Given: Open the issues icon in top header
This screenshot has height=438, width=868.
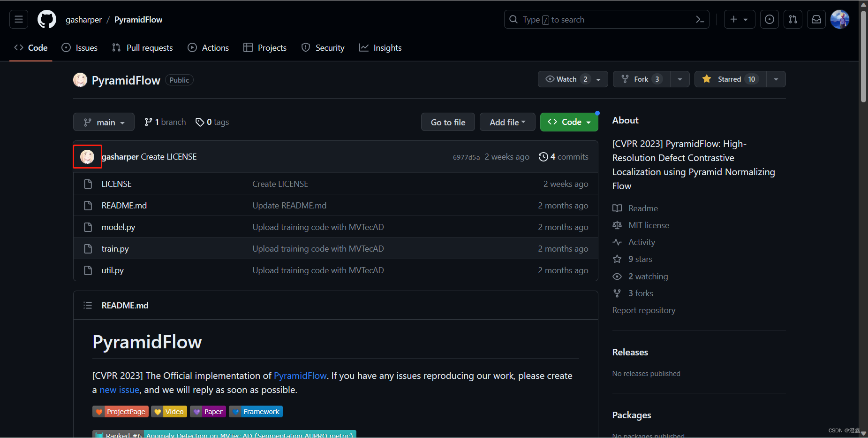Looking at the screenshot, I should 770,19.
